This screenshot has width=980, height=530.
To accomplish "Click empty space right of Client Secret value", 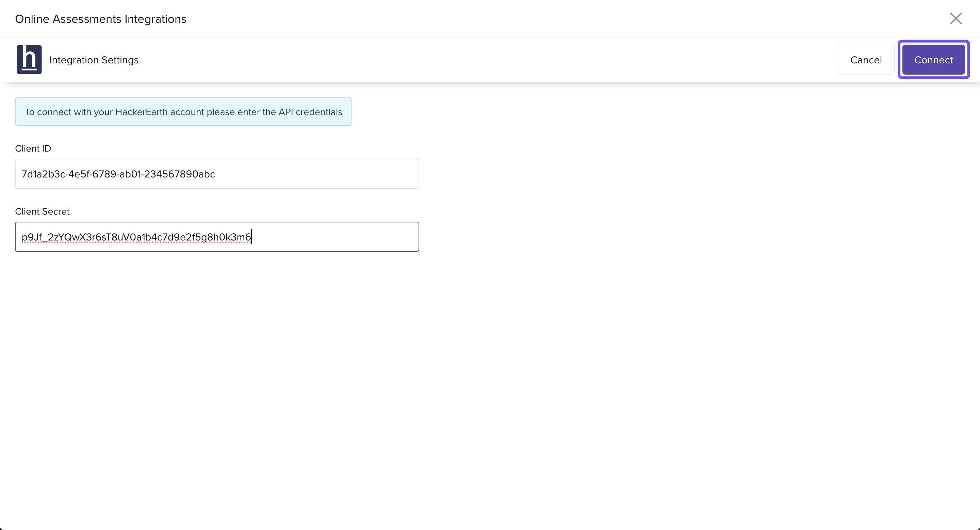I will pos(335,237).
